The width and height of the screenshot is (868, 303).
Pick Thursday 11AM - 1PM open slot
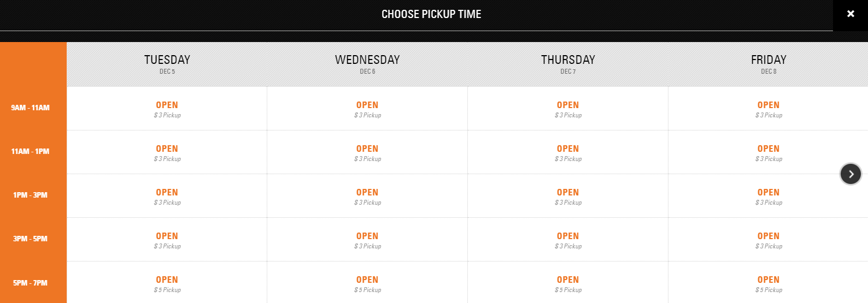pyautogui.click(x=568, y=152)
